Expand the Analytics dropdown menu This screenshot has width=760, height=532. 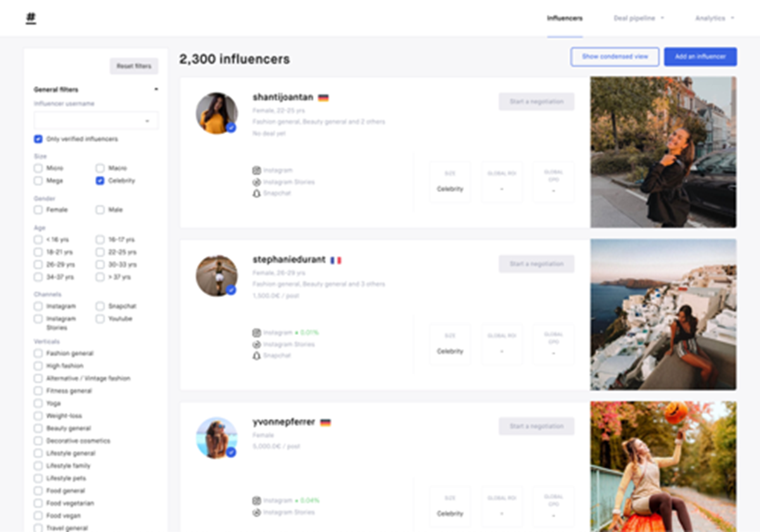point(715,18)
